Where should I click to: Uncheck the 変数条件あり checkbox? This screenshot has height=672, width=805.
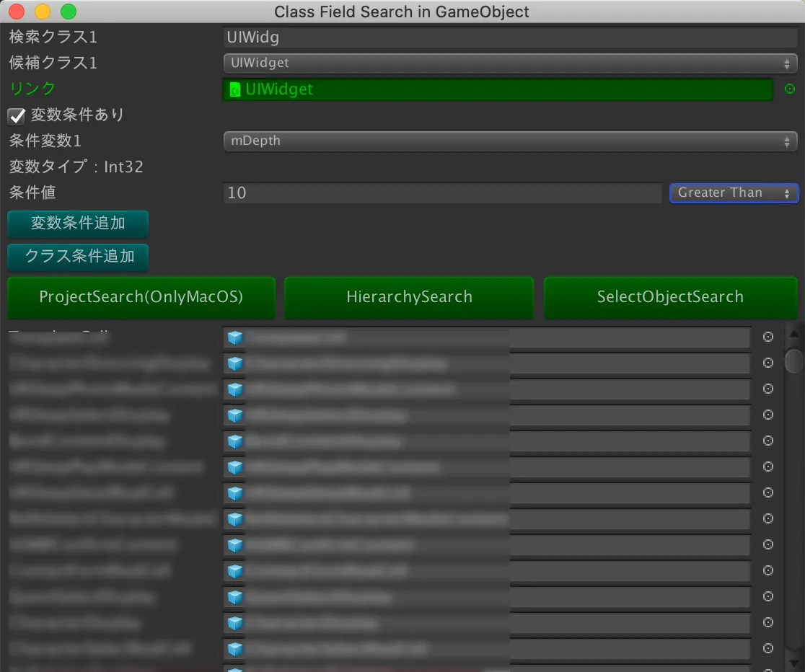[x=17, y=115]
